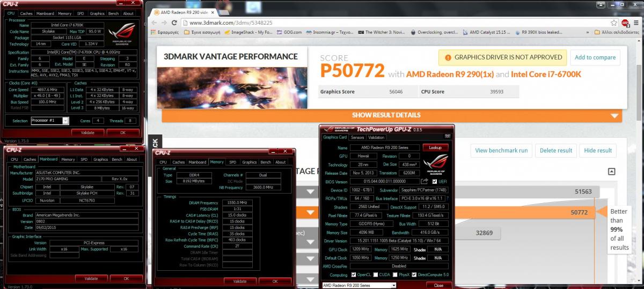Click View benchmark run
The width and height of the screenshot is (644, 289).
(501, 151)
